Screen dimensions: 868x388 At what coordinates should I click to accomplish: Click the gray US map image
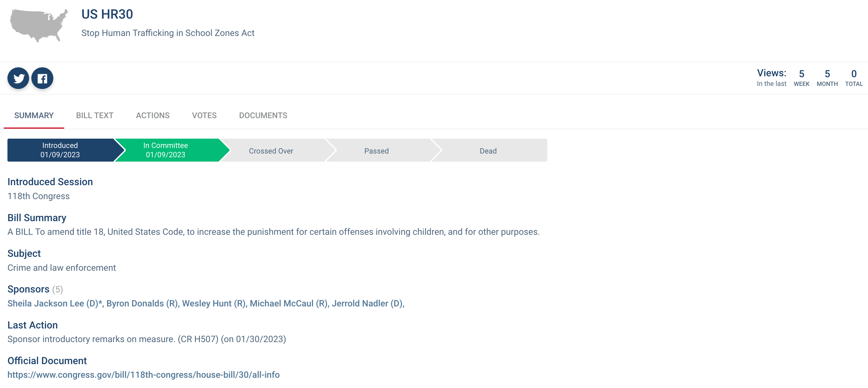[39, 26]
